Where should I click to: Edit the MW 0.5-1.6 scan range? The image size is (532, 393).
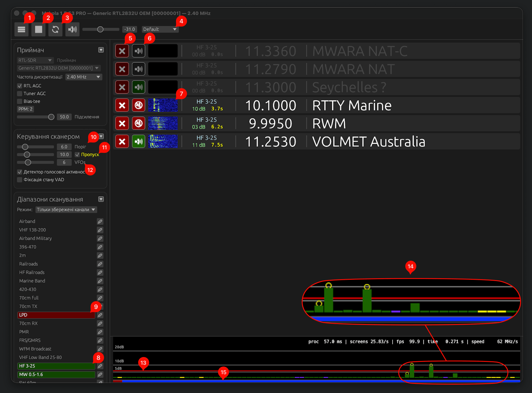click(x=100, y=374)
